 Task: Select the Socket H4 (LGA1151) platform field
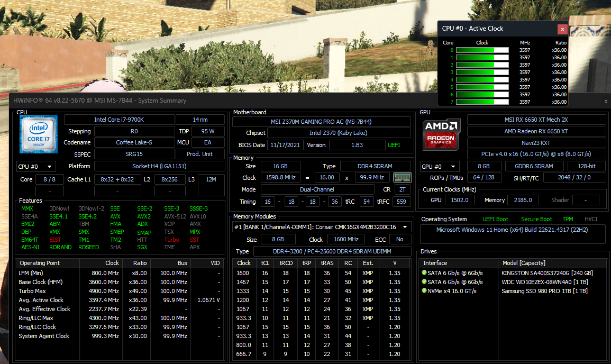click(159, 166)
